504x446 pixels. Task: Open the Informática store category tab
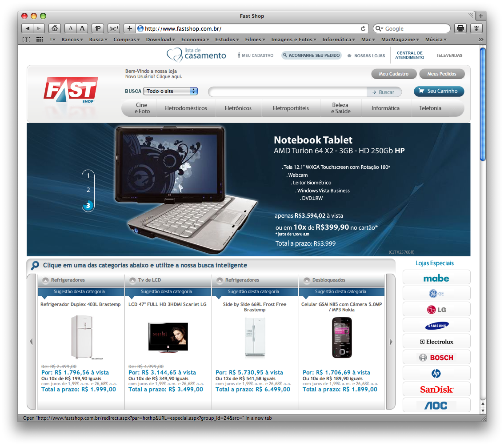(385, 108)
